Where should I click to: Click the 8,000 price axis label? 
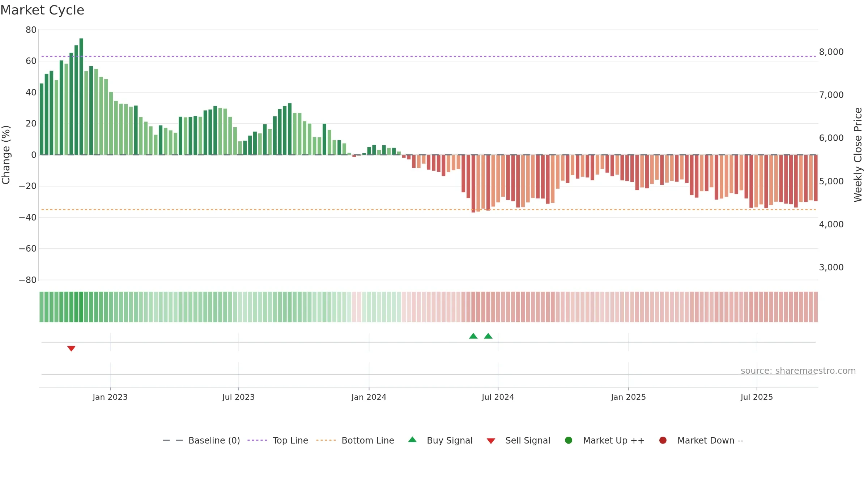tap(831, 52)
